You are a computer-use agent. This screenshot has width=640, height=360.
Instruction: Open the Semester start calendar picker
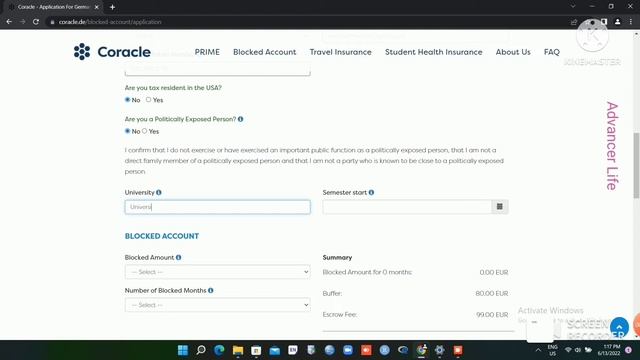click(500, 207)
